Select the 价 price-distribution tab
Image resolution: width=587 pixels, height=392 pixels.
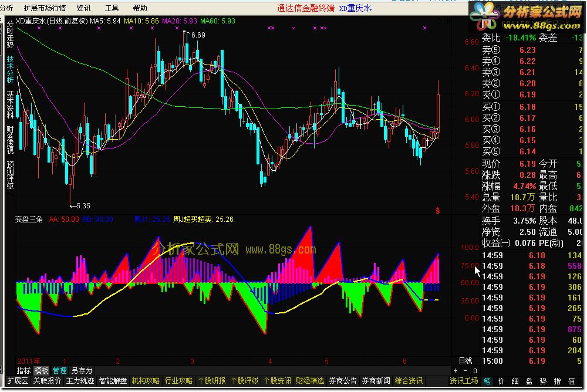[501, 381]
